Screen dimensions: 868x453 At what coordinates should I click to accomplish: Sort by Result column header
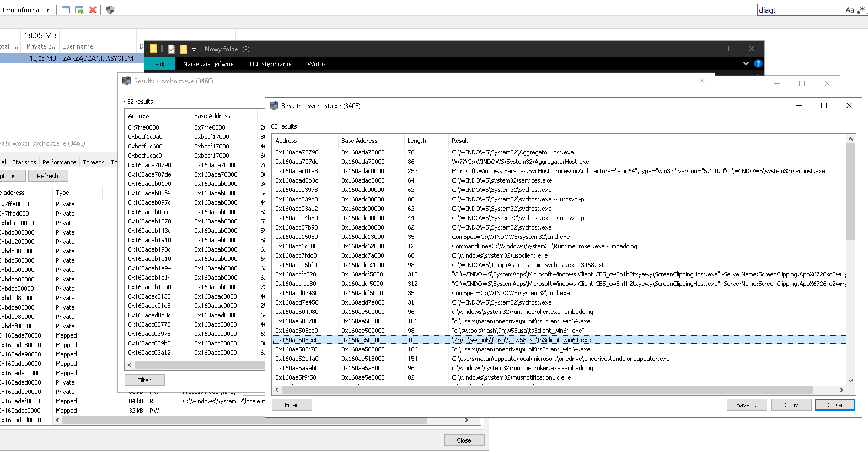pos(647,141)
